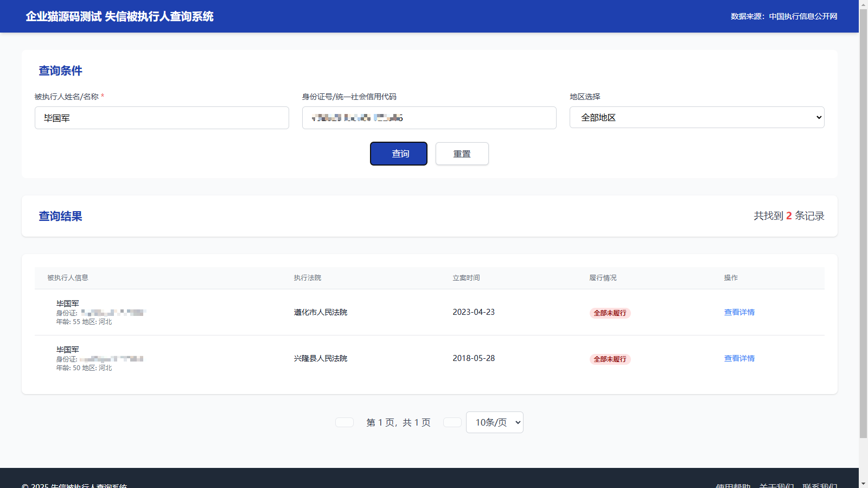Click the scrollbar down arrow

click(x=863, y=484)
